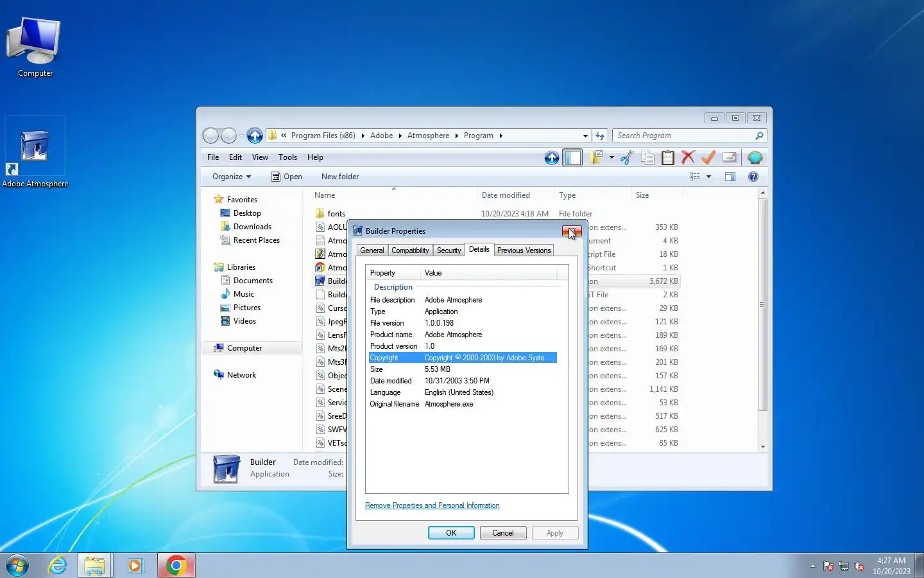
Task: Switch to the Security tab
Action: 449,250
